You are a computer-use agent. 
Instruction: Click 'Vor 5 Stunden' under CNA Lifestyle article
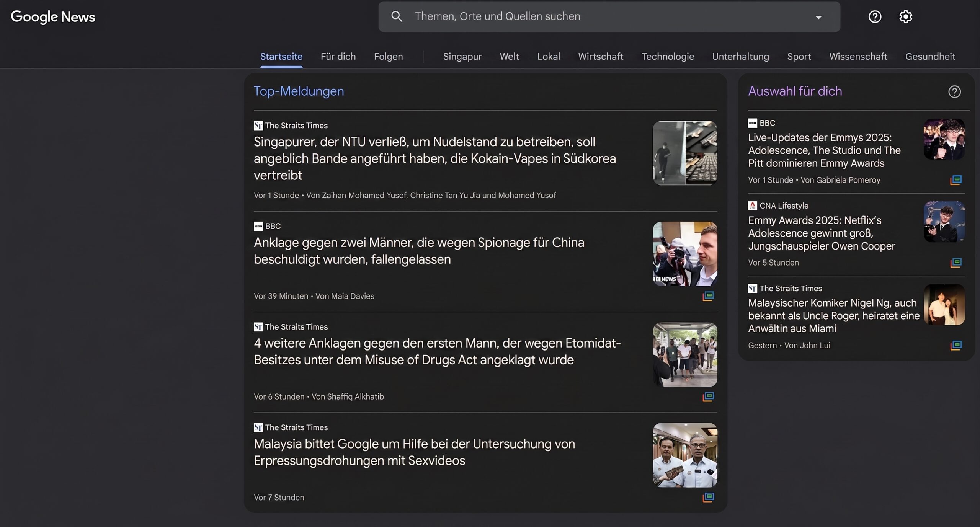773,263
